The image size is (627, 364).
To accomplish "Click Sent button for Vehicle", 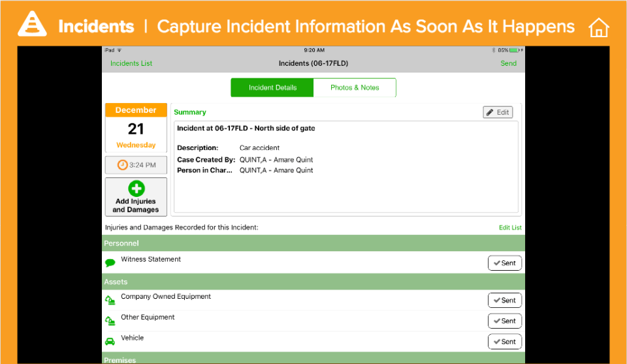I will coord(505,342).
